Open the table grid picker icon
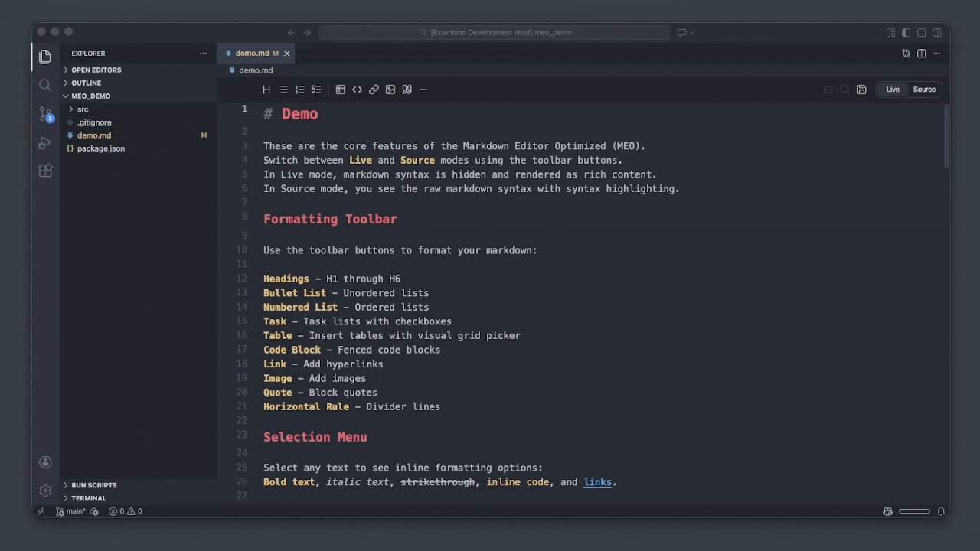This screenshot has width=980, height=551. (341, 90)
